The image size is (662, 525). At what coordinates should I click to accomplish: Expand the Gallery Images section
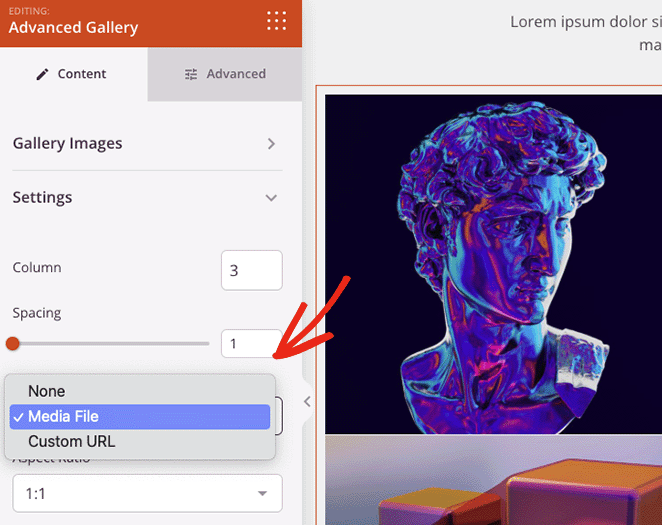click(147, 143)
